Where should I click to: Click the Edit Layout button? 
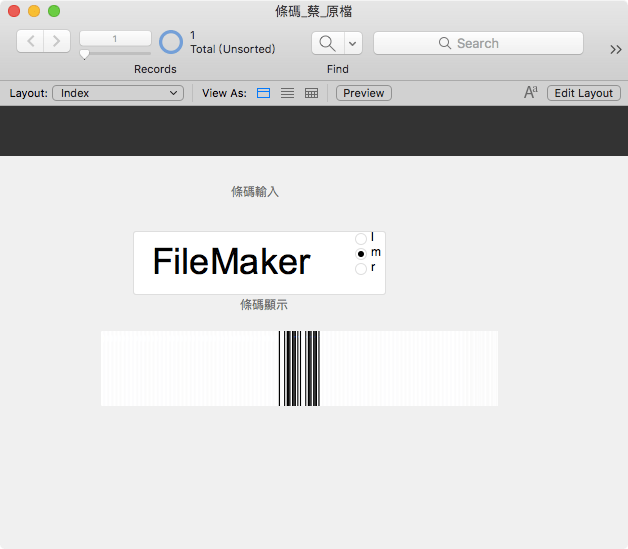pyautogui.click(x=584, y=93)
